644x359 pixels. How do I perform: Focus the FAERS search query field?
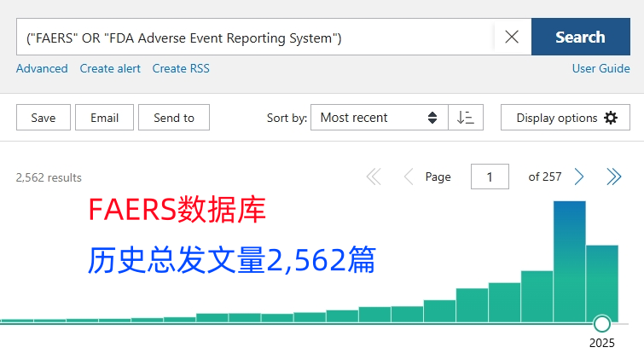pos(255,37)
